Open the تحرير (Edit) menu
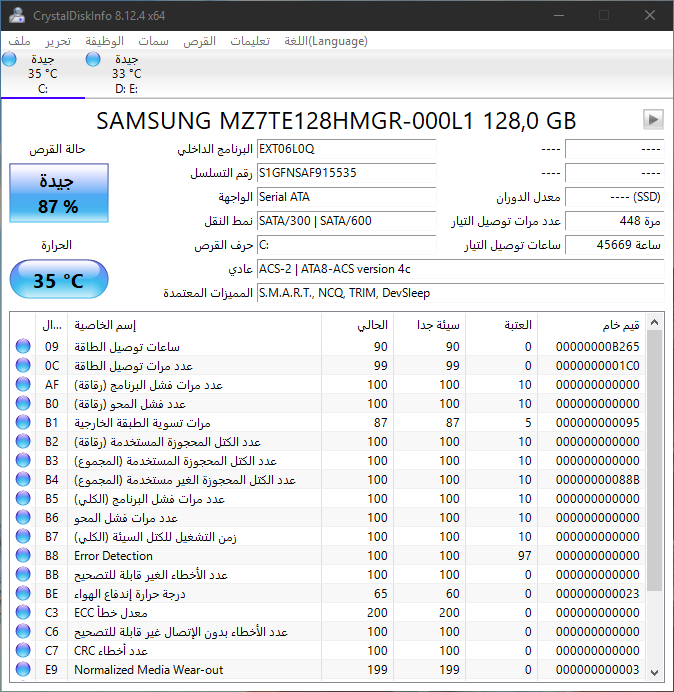The height and width of the screenshot is (692, 674). [x=58, y=41]
